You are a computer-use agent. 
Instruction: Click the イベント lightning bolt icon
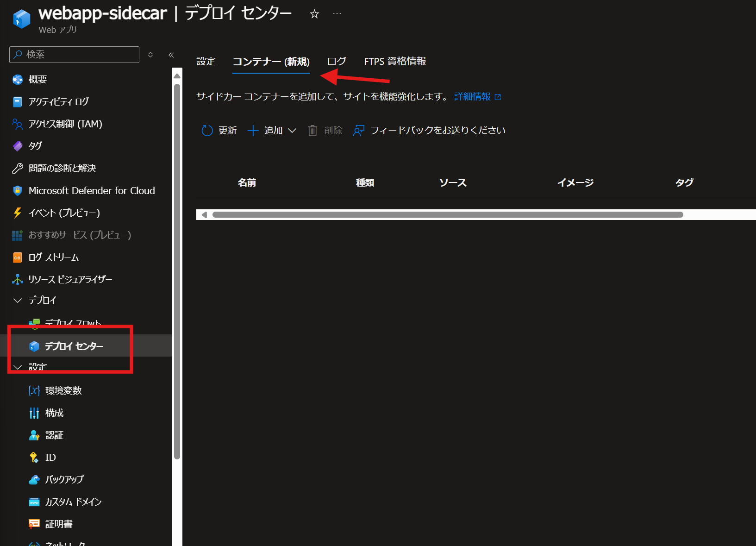[18, 213]
